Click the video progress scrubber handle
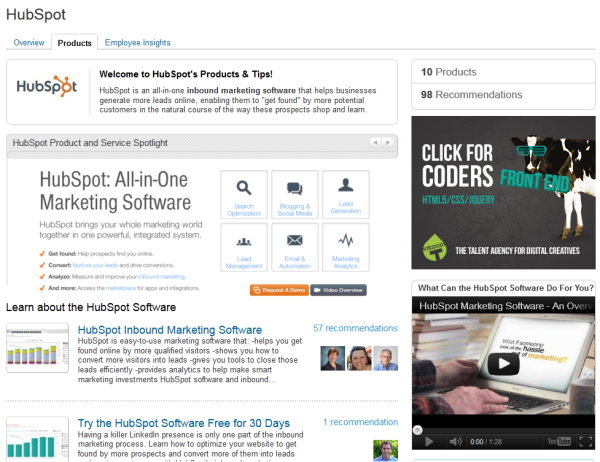Image resolution: width=600 pixels, height=462 pixels. 417,430
